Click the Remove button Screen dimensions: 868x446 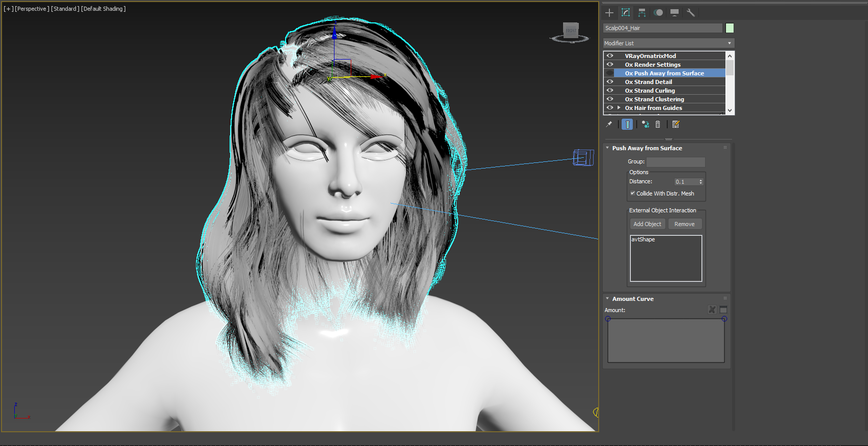click(684, 224)
